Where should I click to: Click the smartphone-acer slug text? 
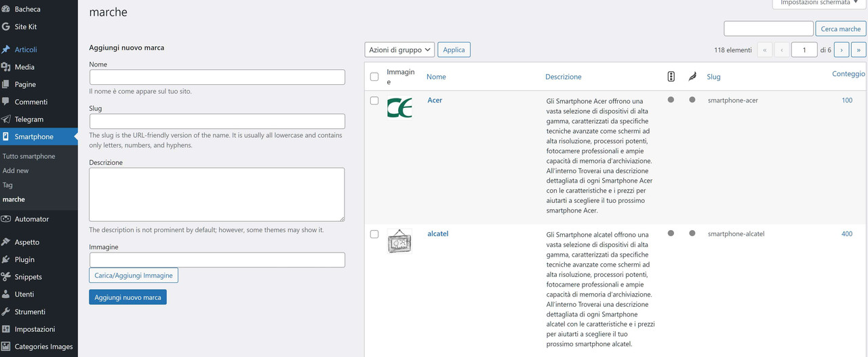pos(733,100)
